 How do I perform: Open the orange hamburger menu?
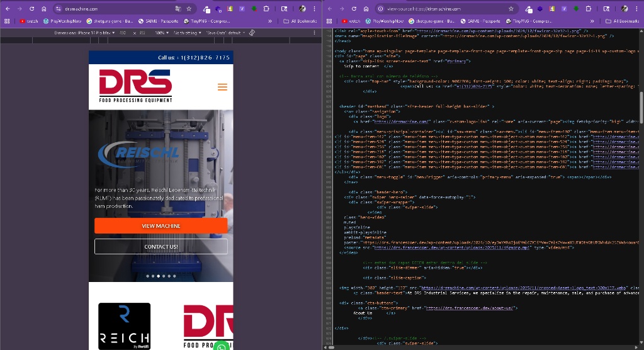(x=222, y=87)
